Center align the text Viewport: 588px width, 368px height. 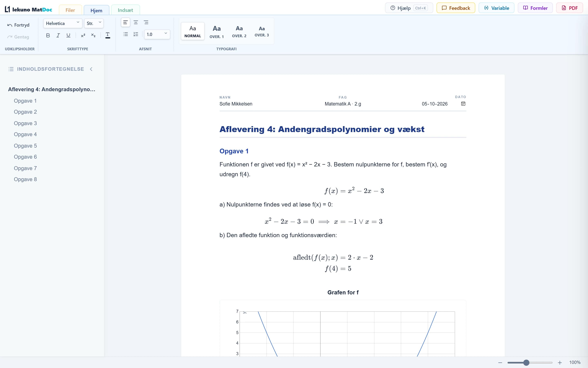click(x=136, y=22)
